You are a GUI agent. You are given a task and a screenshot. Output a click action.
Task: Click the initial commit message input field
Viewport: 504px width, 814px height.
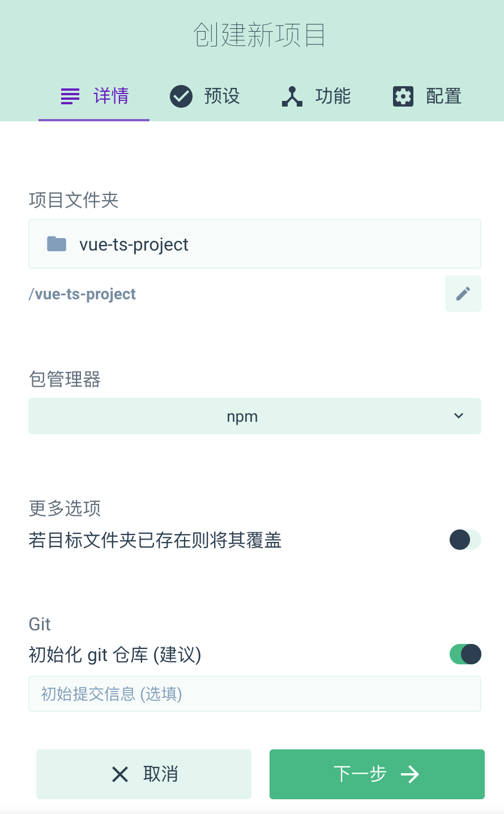[x=255, y=694]
